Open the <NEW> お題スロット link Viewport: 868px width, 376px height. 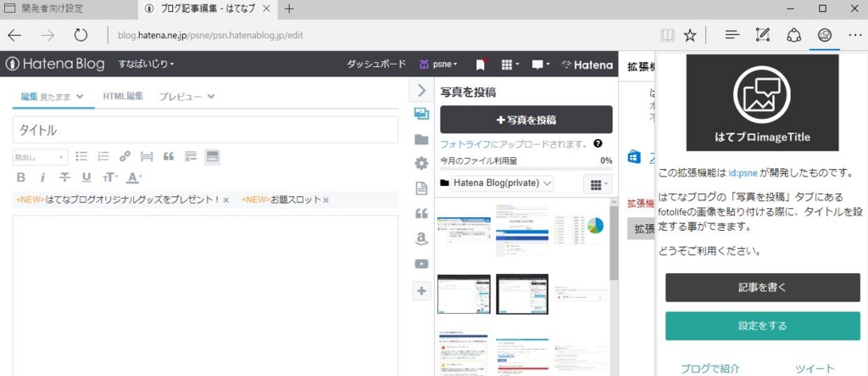tap(281, 199)
